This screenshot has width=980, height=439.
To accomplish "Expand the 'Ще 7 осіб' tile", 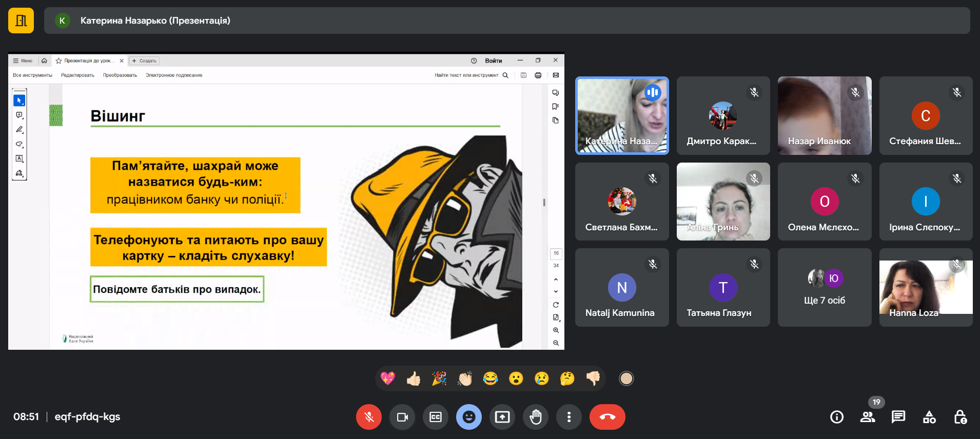I will (x=825, y=288).
